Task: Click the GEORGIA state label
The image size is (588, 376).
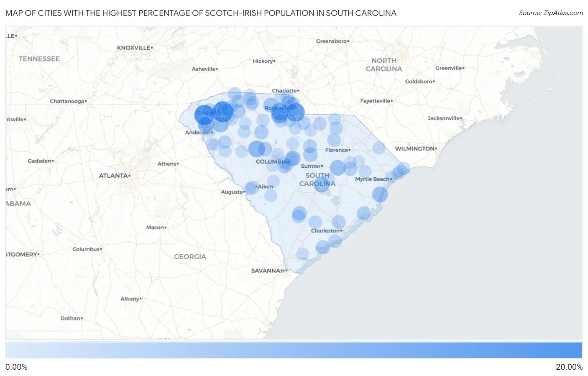Action: tap(190, 257)
